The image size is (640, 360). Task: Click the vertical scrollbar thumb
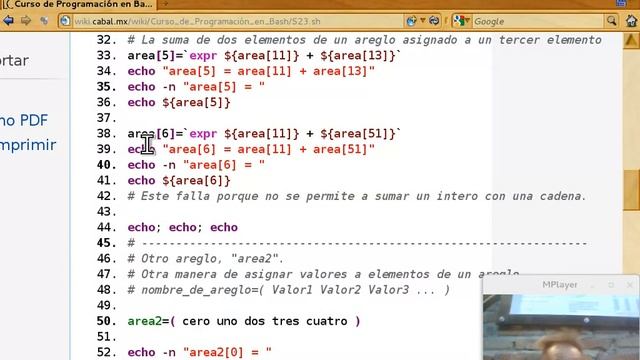pyautogui.click(x=631, y=190)
